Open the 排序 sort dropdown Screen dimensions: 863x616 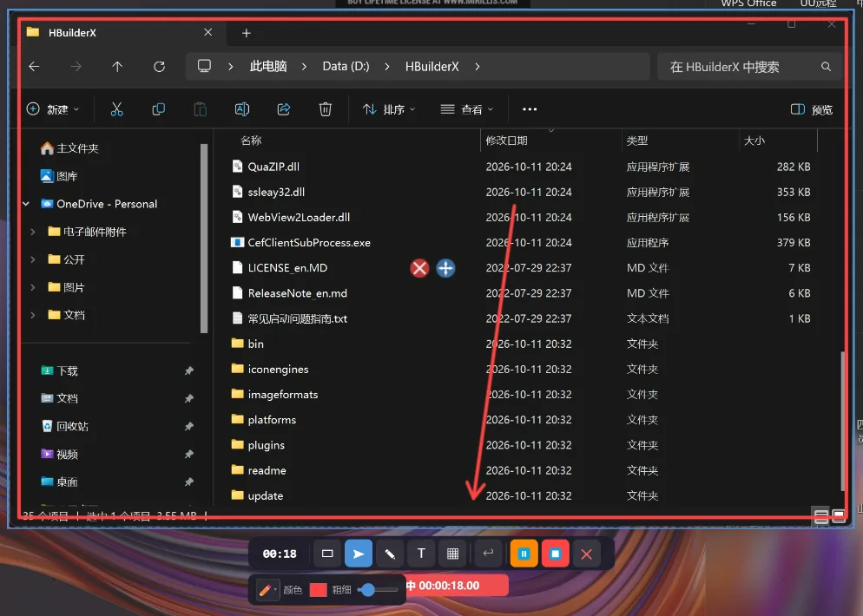389,109
